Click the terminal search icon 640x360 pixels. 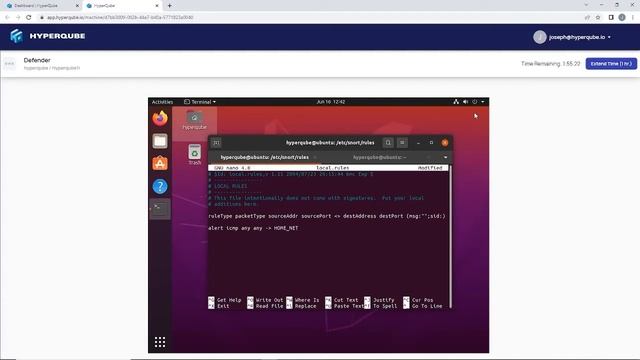coord(388,142)
